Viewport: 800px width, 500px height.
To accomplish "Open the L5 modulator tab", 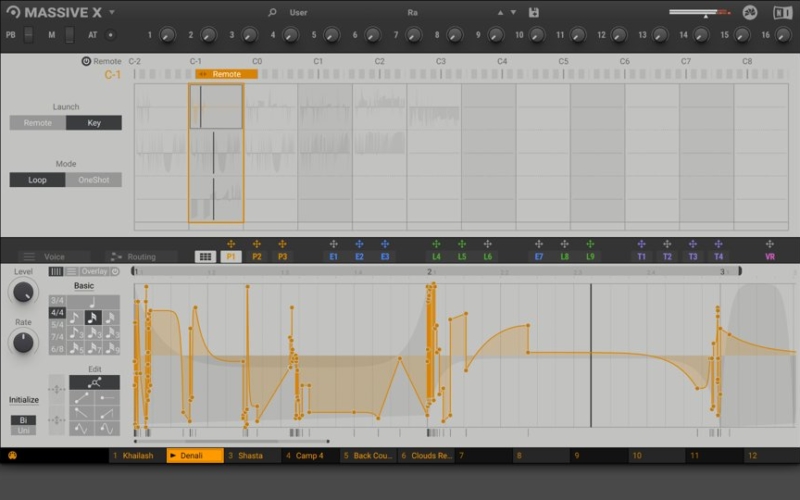I will [x=462, y=257].
